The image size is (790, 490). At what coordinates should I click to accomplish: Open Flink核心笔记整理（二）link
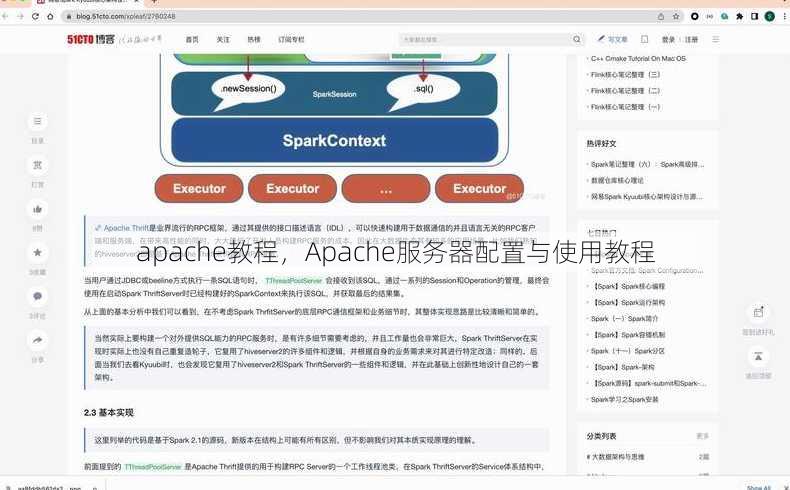(625, 91)
